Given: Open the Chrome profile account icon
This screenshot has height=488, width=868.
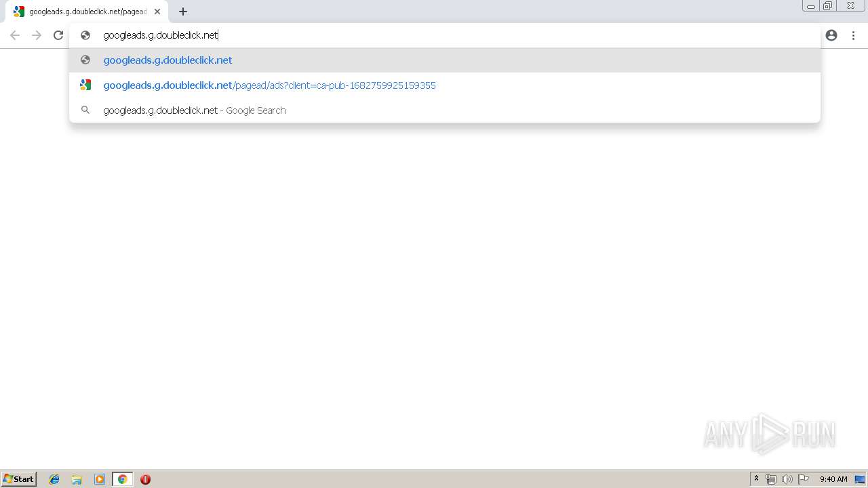Looking at the screenshot, I should [x=831, y=35].
